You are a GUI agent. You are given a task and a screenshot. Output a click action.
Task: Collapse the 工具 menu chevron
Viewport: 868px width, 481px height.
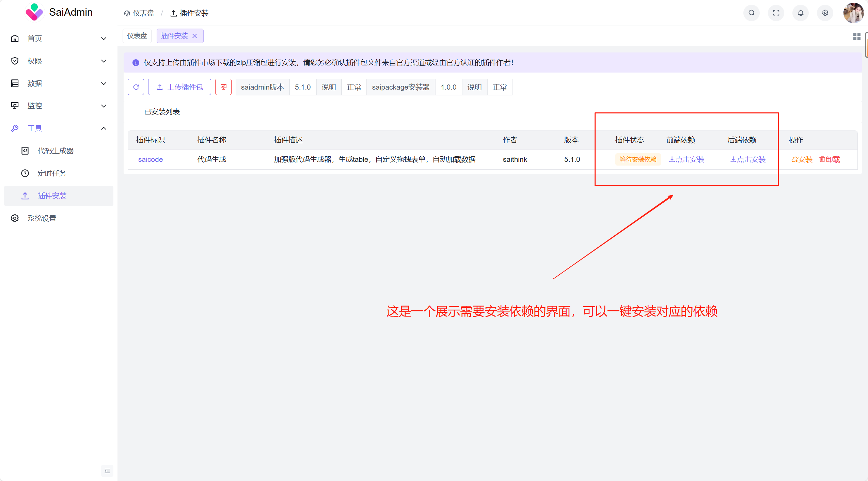click(x=104, y=128)
